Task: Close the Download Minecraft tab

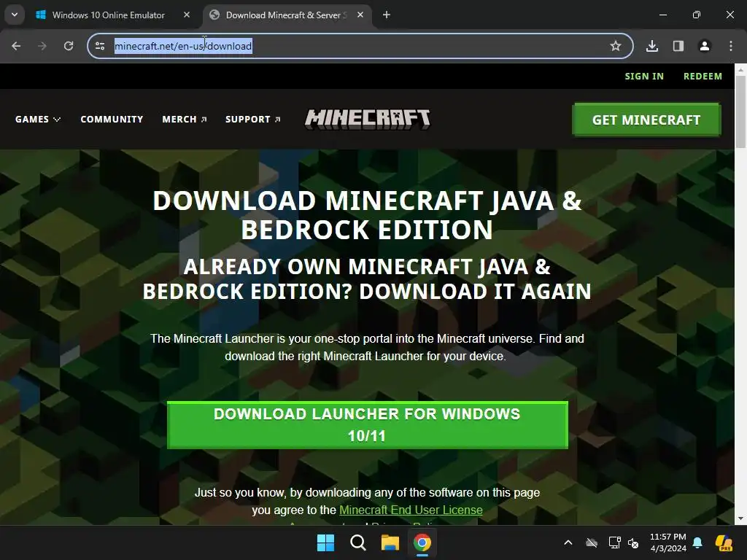Action: 360,15
